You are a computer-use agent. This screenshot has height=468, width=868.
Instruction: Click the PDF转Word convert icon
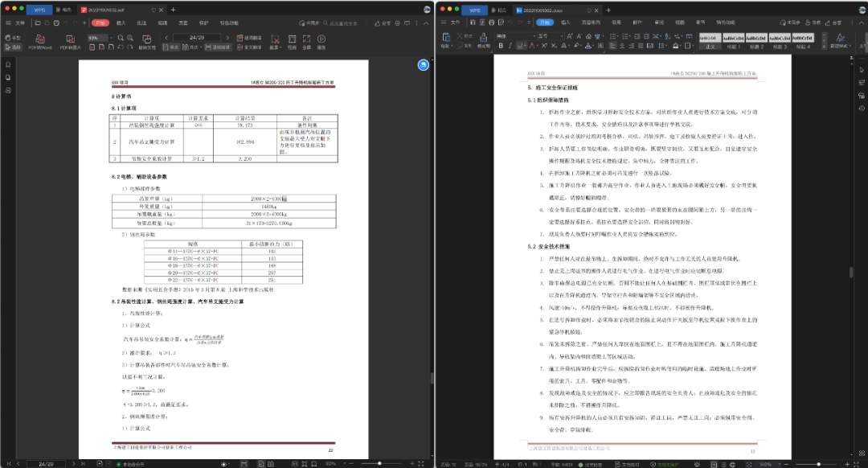pos(39,39)
